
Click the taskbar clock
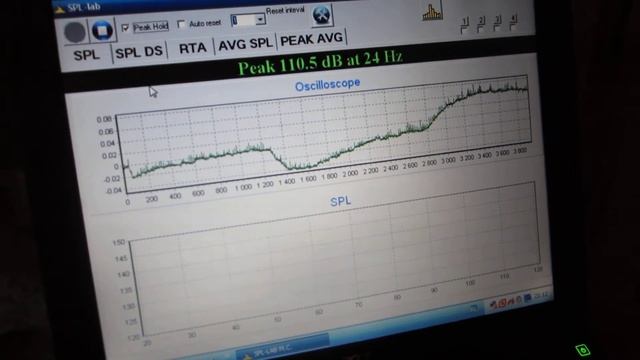(x=542, y=296)
